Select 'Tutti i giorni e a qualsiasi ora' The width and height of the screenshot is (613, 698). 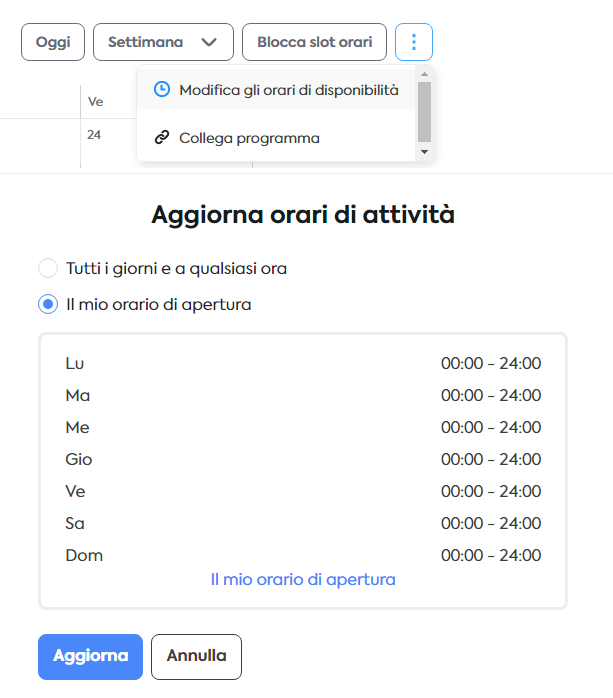coord(48,268)
